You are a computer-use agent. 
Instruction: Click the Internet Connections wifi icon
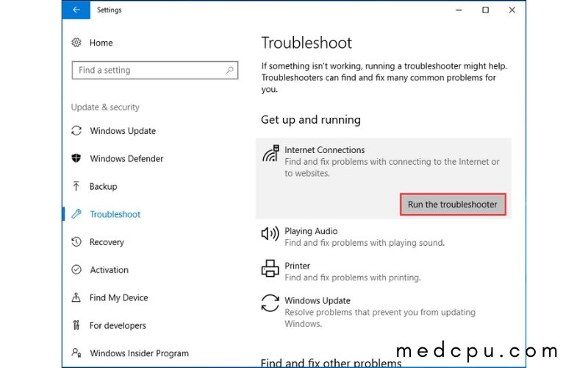pos(270,154)
